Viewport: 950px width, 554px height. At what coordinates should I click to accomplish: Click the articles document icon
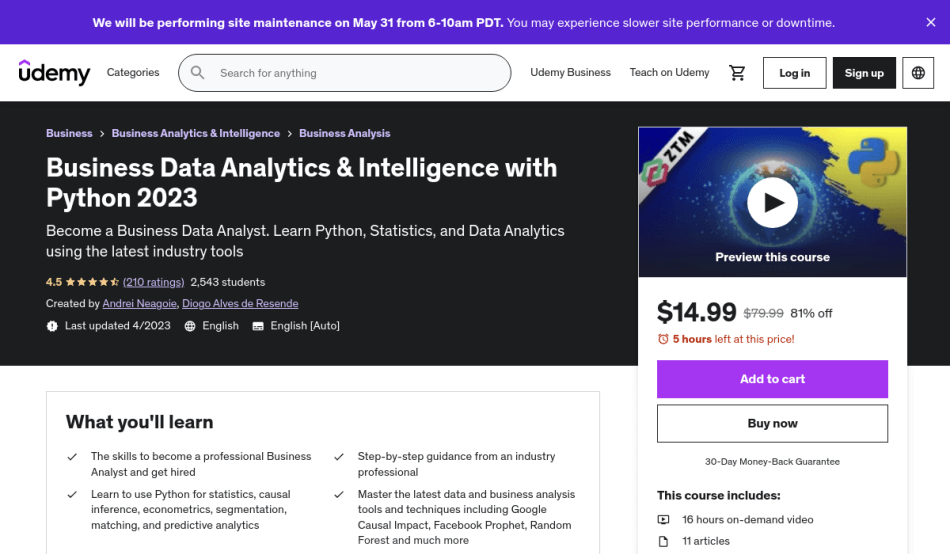(663, 541)
